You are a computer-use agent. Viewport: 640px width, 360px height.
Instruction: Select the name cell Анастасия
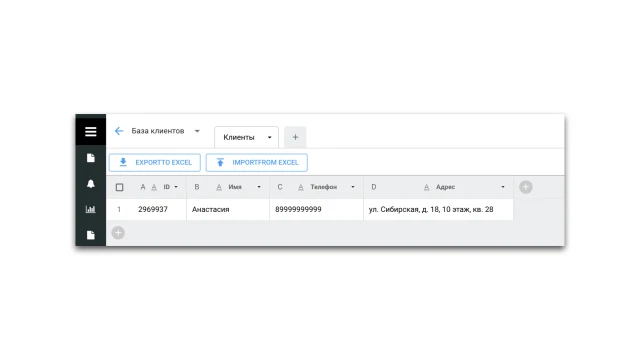pos(228,209)
